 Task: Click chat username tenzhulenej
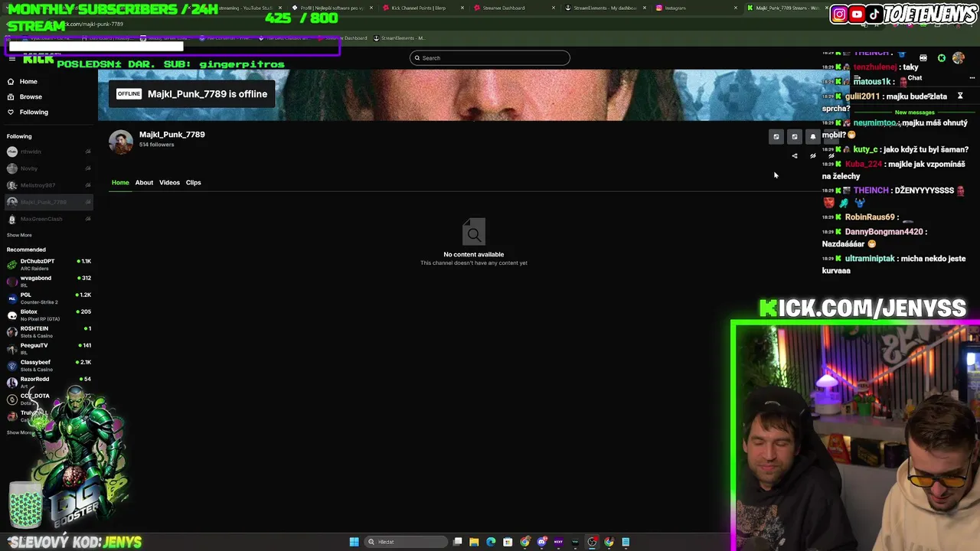[x=874, y=67]
